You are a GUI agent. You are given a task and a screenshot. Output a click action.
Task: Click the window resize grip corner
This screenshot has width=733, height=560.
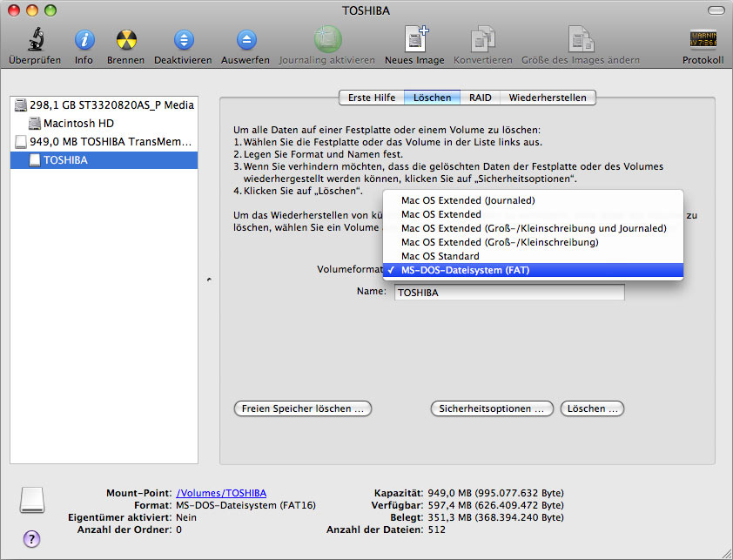click(726, 553)
